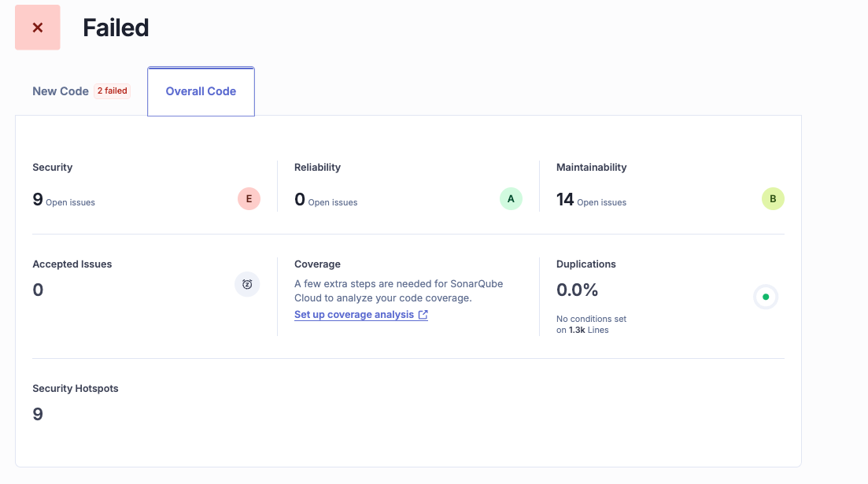The image size is (868, 484).
Task: Click the Accepted Issues count of 0
Action: pyautogui.click(x=38, y=290)
